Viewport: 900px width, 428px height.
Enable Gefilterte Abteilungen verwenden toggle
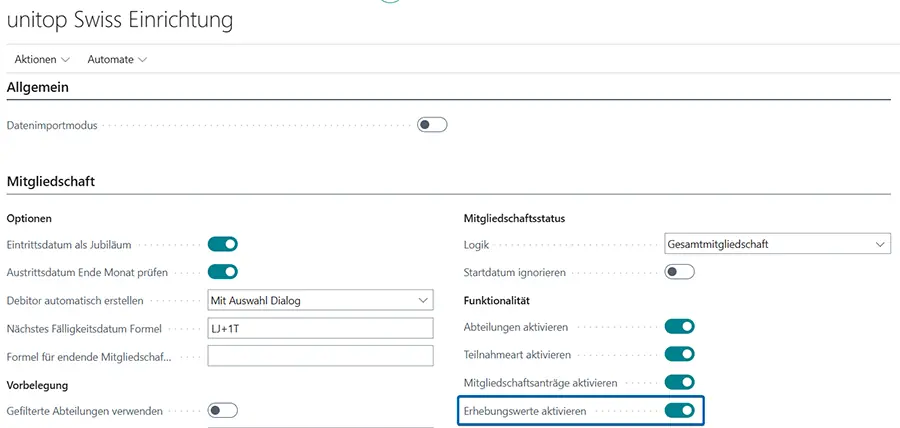tap(223, 411)
